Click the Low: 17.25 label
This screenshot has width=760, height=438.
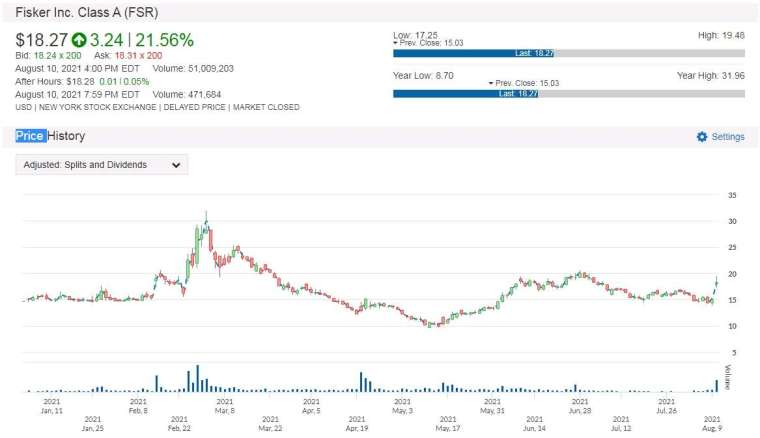[415, 35]
